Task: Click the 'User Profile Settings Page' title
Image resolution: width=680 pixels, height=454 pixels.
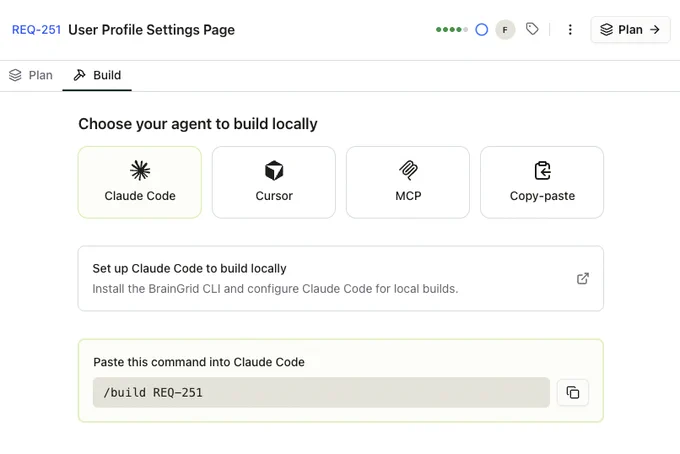Action: (151, 30)
